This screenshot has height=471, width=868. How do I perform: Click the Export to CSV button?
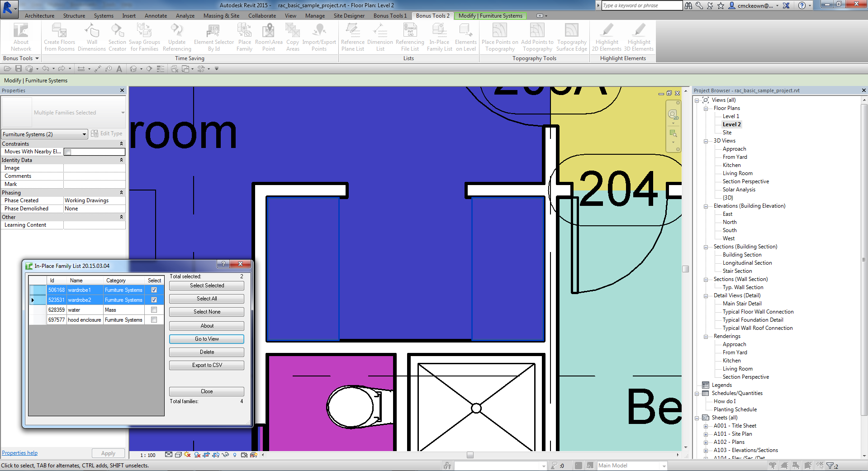point(207,365)
